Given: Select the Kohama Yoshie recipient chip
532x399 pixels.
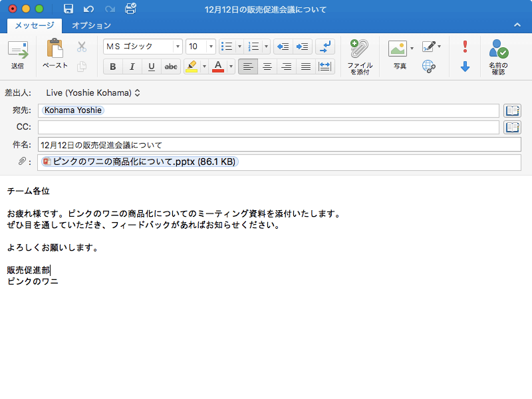Looking at the screenshot, I should point(73,110).
